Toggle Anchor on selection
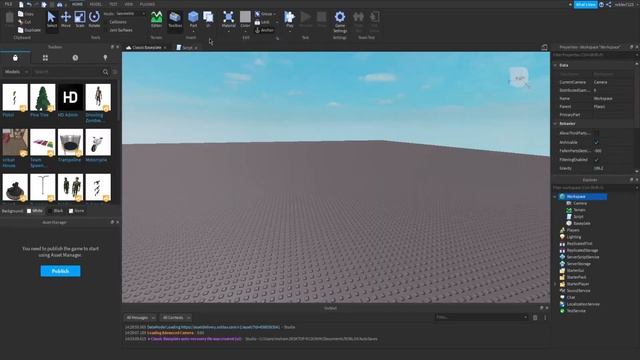640x360 pixels. coord(264,30)
